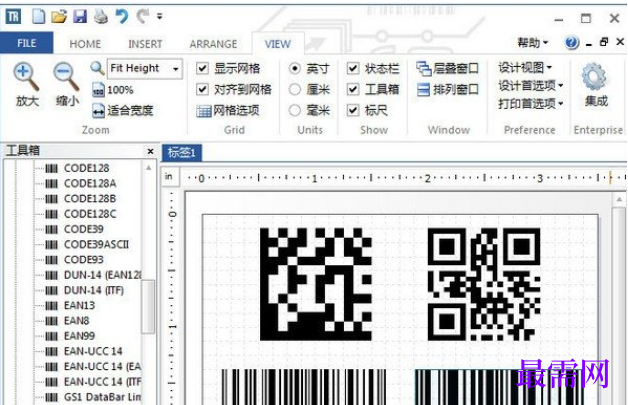The width and height of the screenshot is (628, 405).
Task: Open the 设计首选项 dropdown
Action: 531,85
